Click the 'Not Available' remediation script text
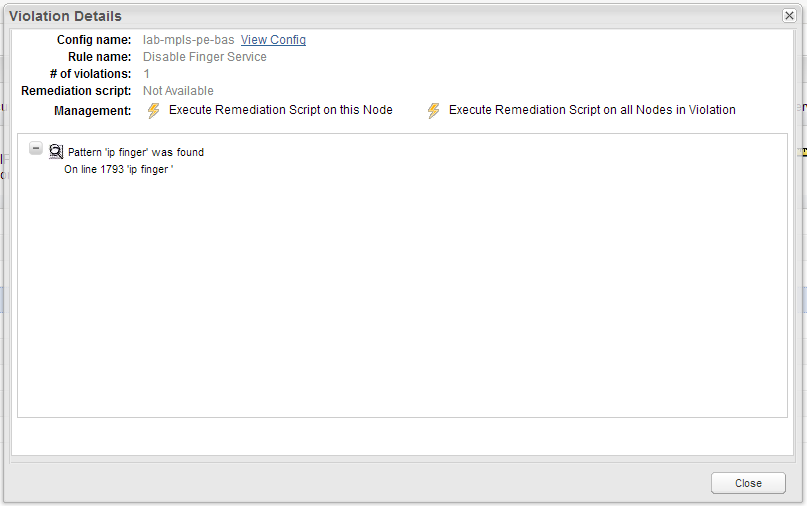Viewport: 807px width, 506px height. tap(178, 91)
